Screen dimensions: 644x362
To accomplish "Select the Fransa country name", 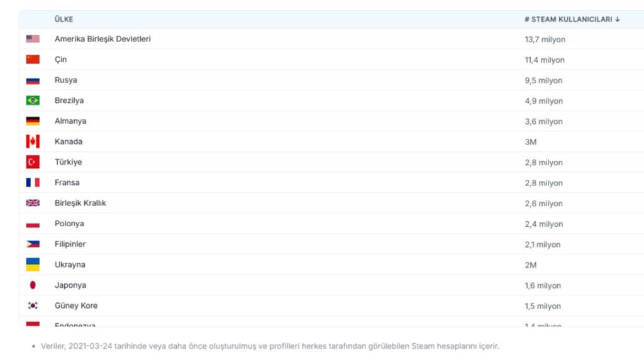I will tap(67, 183).
